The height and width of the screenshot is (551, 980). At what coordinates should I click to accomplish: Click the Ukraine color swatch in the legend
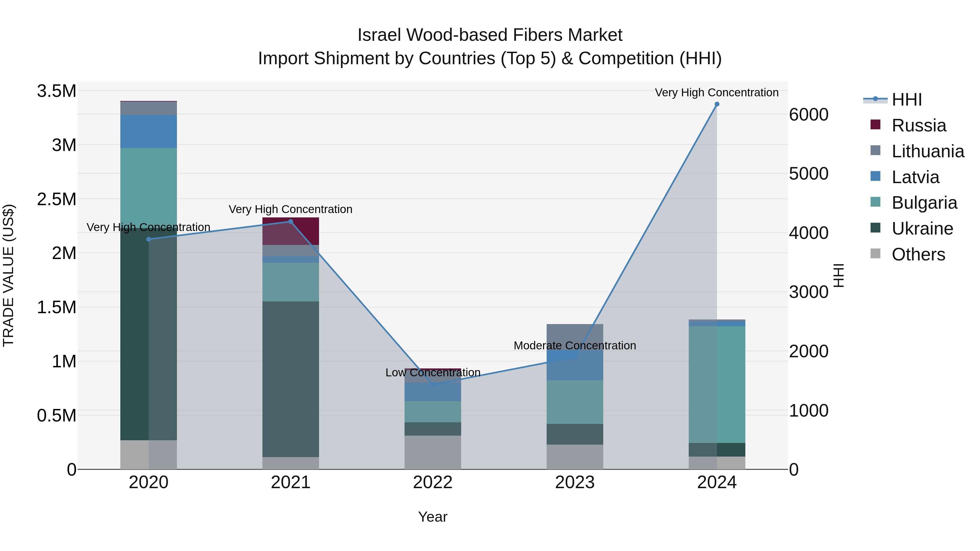(x=875, y=228)
